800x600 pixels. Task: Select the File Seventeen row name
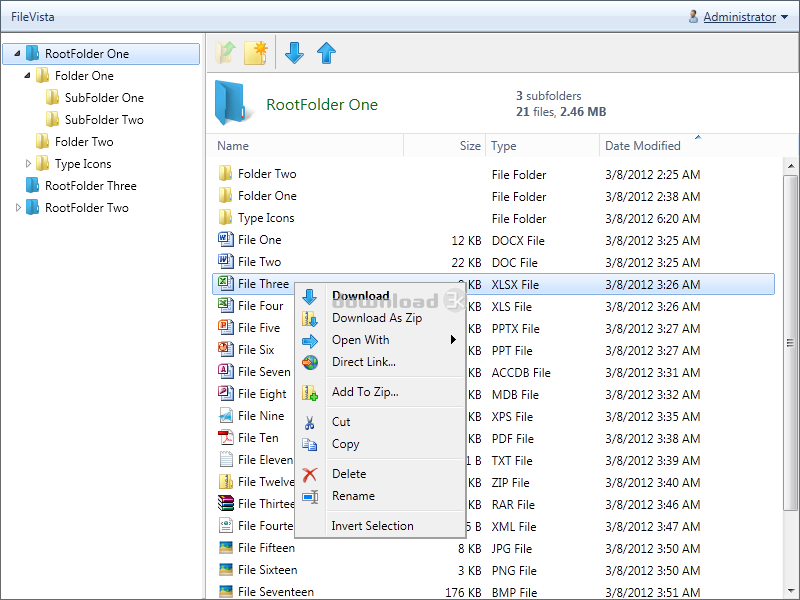276,591
